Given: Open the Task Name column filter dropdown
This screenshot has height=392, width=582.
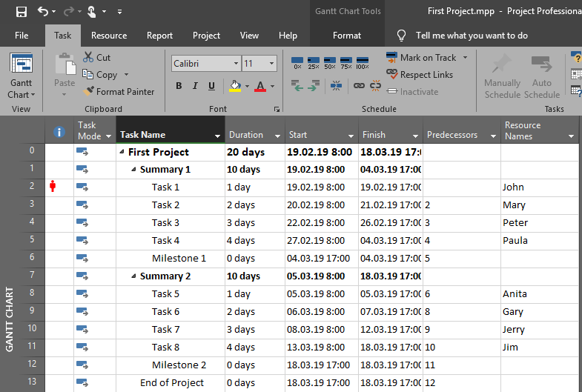Looking at the screenshot, I should (x=217, y=136).
